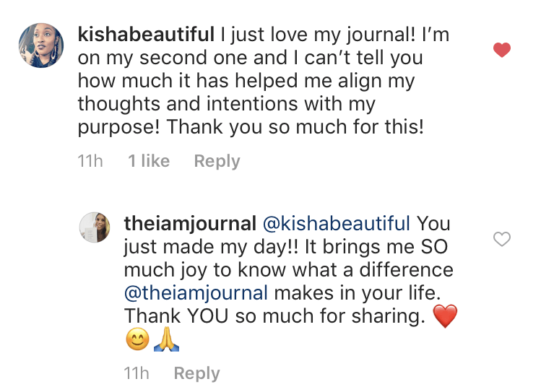Click the praying hands emoji
Viewport: 541px width, 392px height.
166,339
